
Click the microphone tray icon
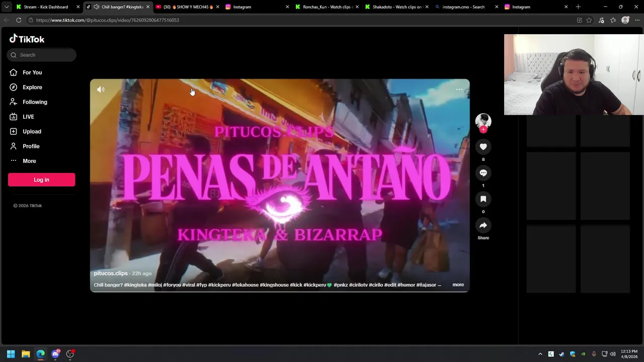coord(594,354)
